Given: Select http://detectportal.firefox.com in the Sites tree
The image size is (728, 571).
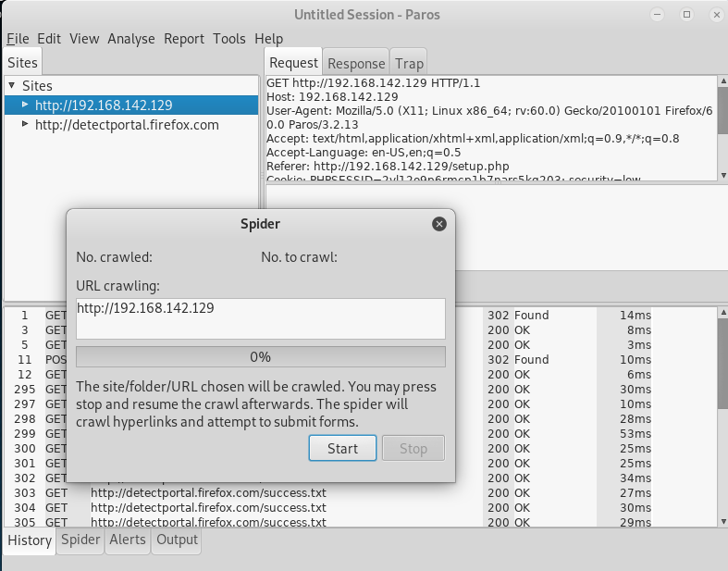Looking at the screenshot, I should pos(127,125).
